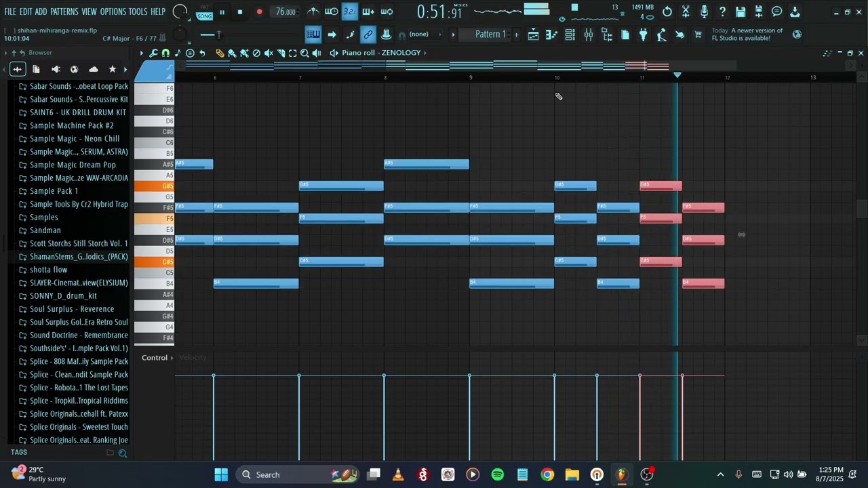
Task: Click the typing keyboard to piano icon
Action: tap(313, 35)
